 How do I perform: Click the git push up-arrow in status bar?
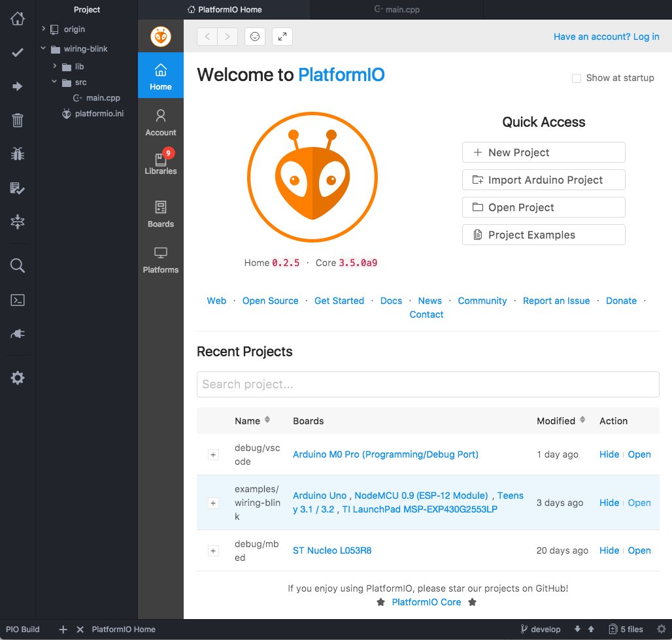click(591, 629)
